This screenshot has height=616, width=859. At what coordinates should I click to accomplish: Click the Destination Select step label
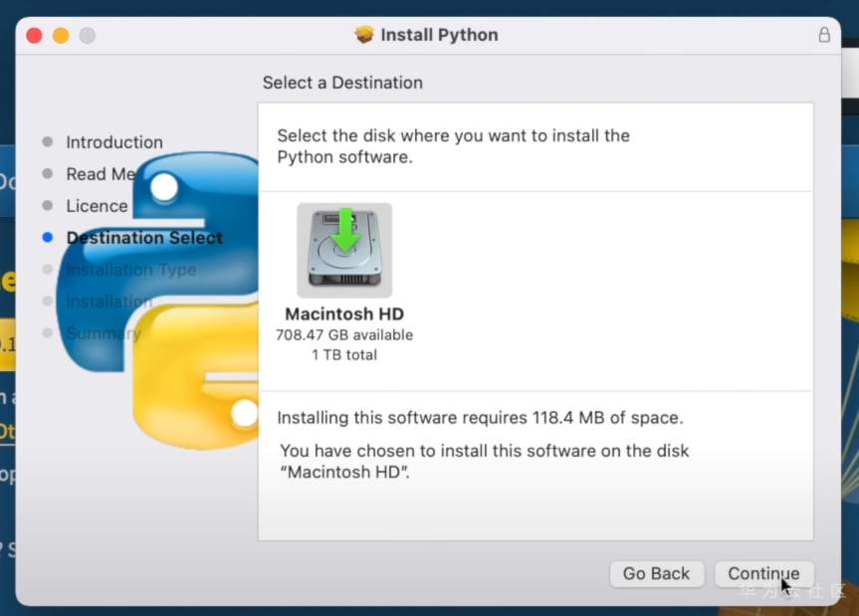tap(144, 238)
